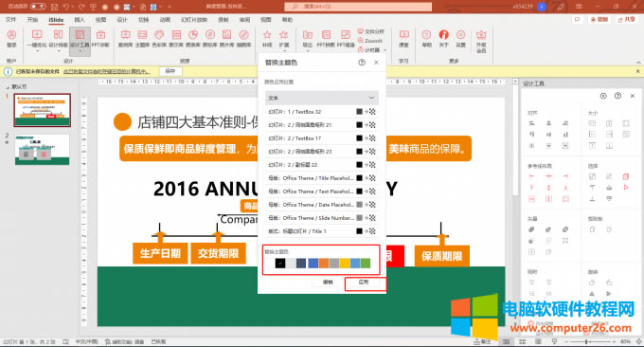Open the 插图库 illustration library
Image resolution: width=644 pixels, height=347 pixels.
[x=244, y=39]
